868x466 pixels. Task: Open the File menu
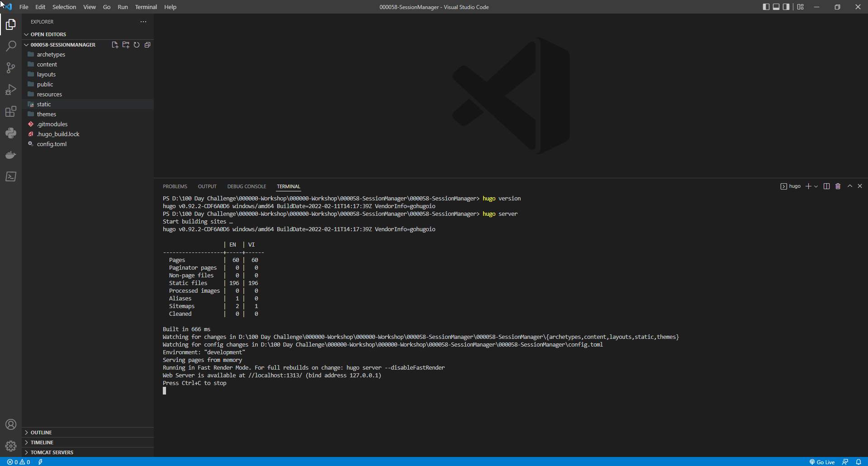pyautogui.click(x=24, y=7)
